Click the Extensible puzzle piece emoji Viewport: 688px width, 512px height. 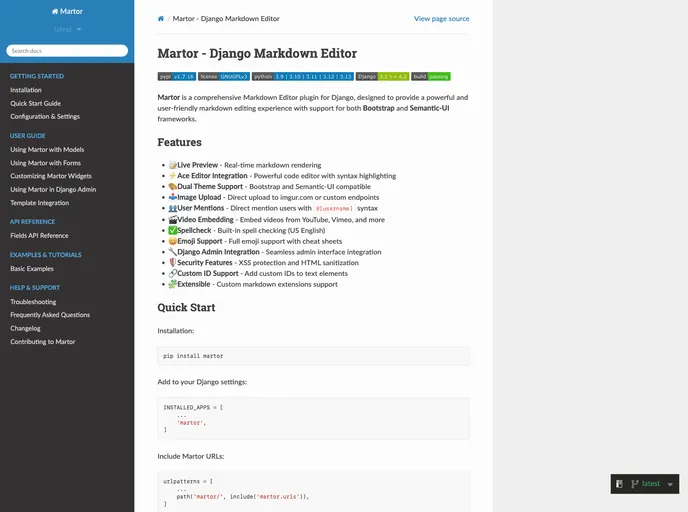coord(173,284)
